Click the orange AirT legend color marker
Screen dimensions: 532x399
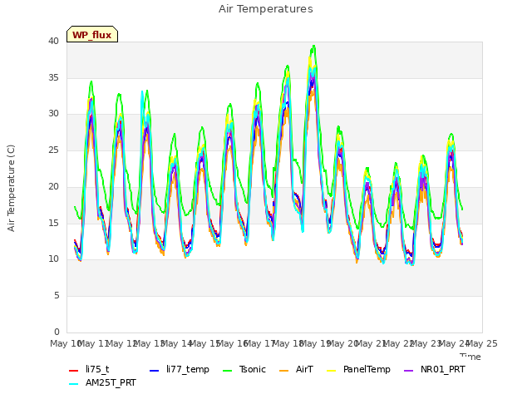pos(284,370)
